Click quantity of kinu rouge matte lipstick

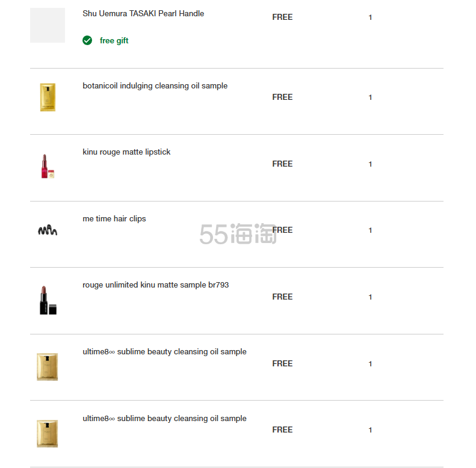[370, 164]
